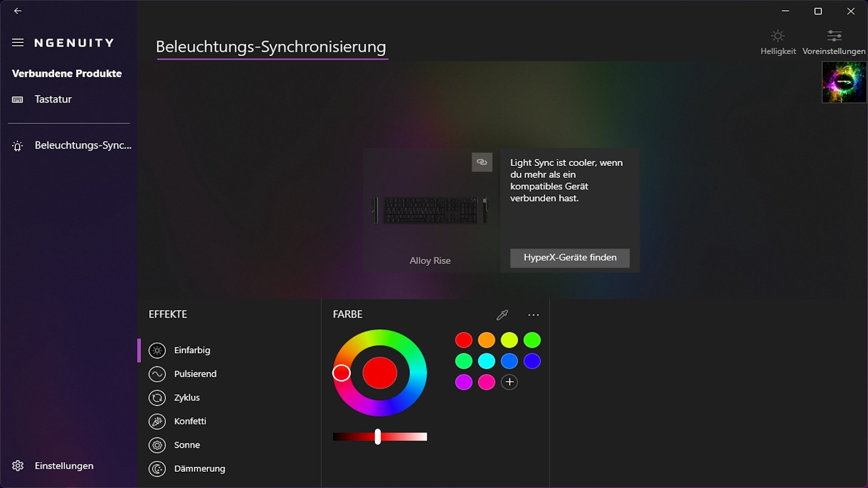Pick the light blue color swatch
This screenshot has height=488, width=868.
[509, 361]
